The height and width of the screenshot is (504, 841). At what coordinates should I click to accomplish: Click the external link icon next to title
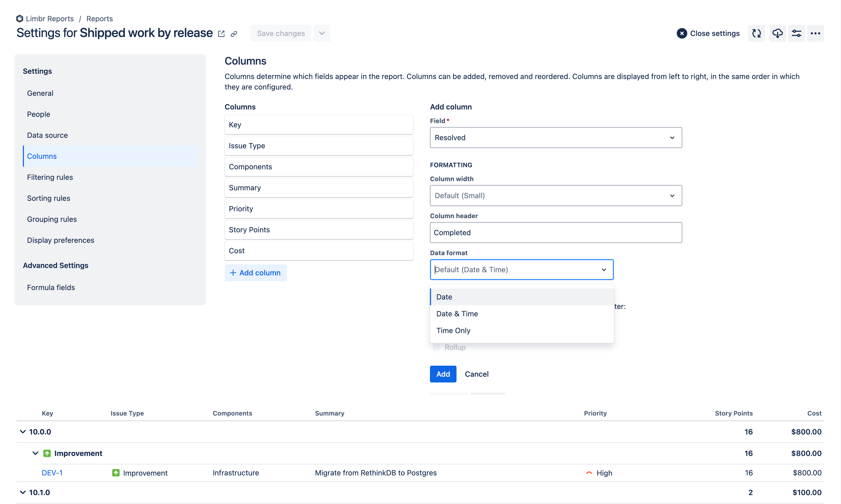(x=221, y=33)
